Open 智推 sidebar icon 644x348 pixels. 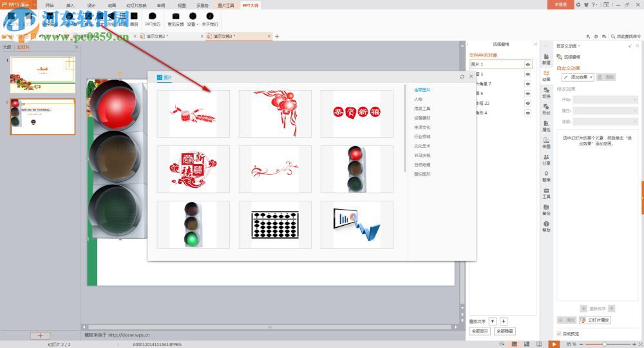(x=546, y=176)
